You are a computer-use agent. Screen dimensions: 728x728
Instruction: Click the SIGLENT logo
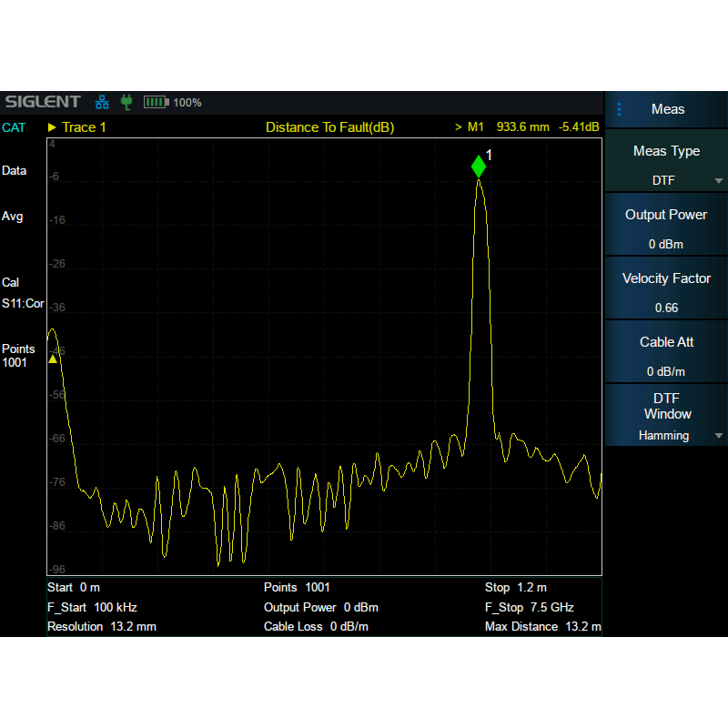click(42, 102)
